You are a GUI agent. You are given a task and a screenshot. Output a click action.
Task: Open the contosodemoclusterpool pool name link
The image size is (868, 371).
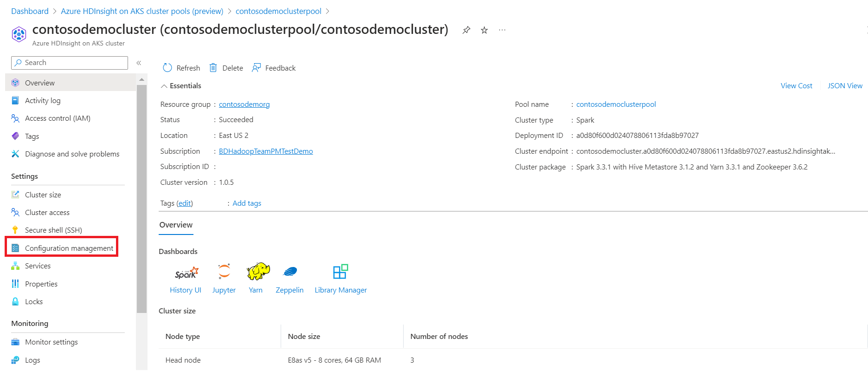(616, 104)
